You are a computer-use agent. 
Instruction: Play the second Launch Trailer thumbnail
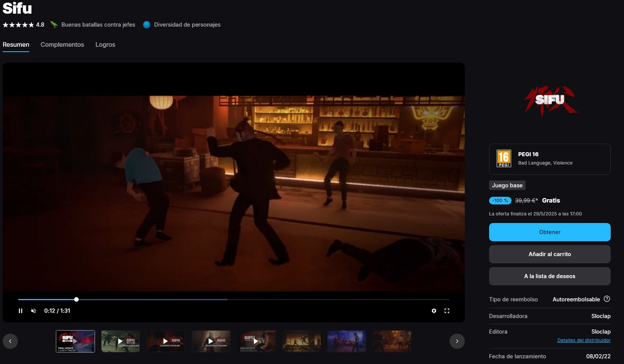click(120, 341)
